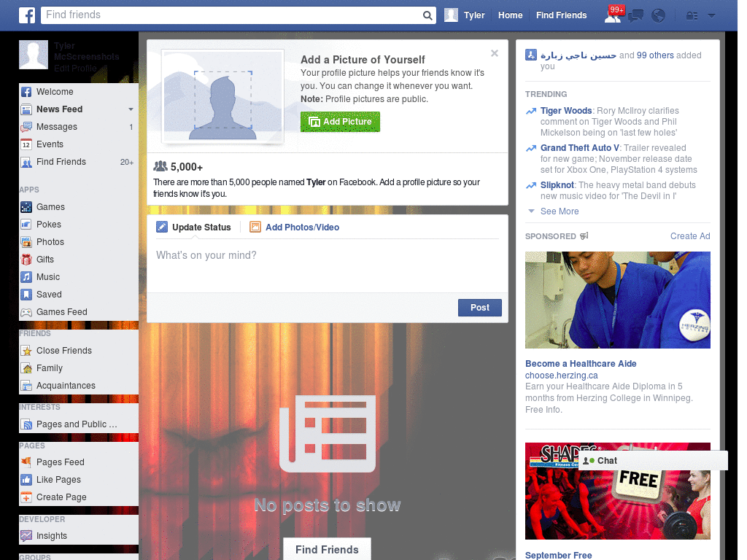Open the Events calendar icon
This screenshot has width=747, height=560.
26,144
